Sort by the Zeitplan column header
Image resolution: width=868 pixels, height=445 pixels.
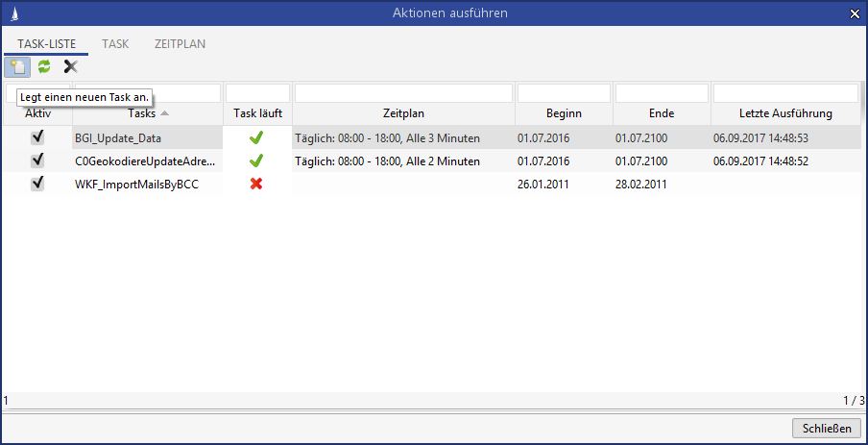coord(403,113)
